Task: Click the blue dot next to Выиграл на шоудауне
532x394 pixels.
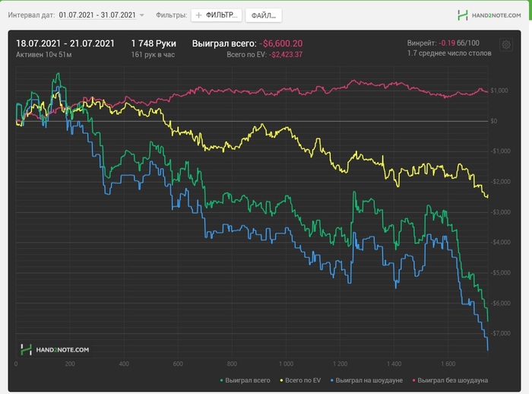Action: (x=332, y=380)
